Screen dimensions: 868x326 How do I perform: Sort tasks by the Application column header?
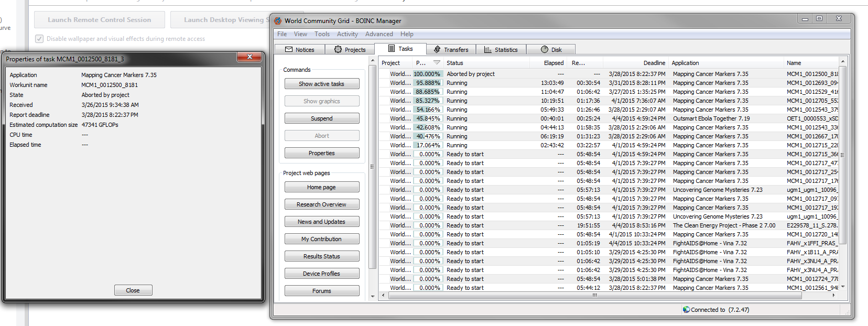click(726, 63)
